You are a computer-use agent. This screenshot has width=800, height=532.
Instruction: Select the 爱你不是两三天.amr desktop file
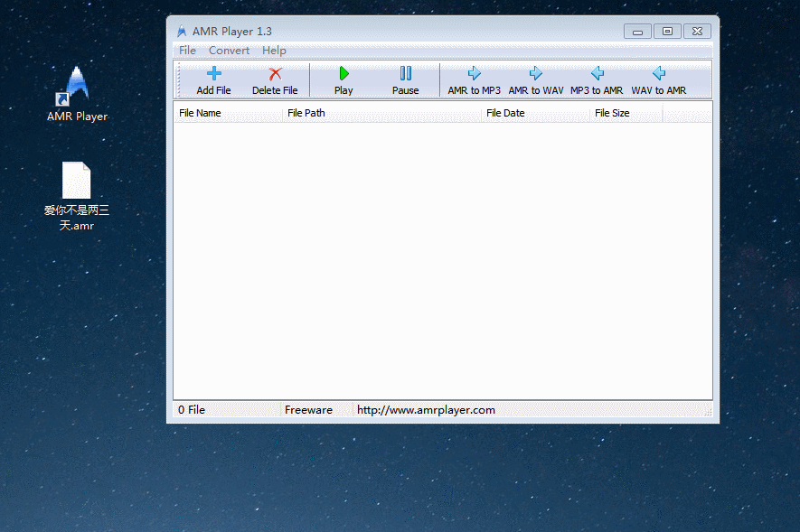point(77,196)
